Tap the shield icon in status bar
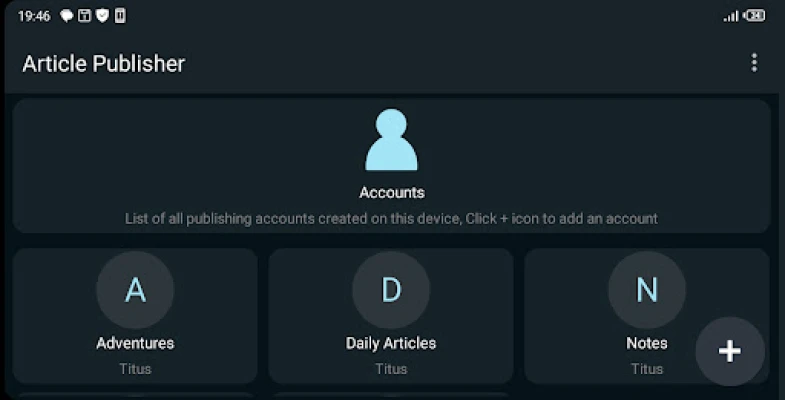The width and height of the screenshot is (785, 400). click(103, 16)
